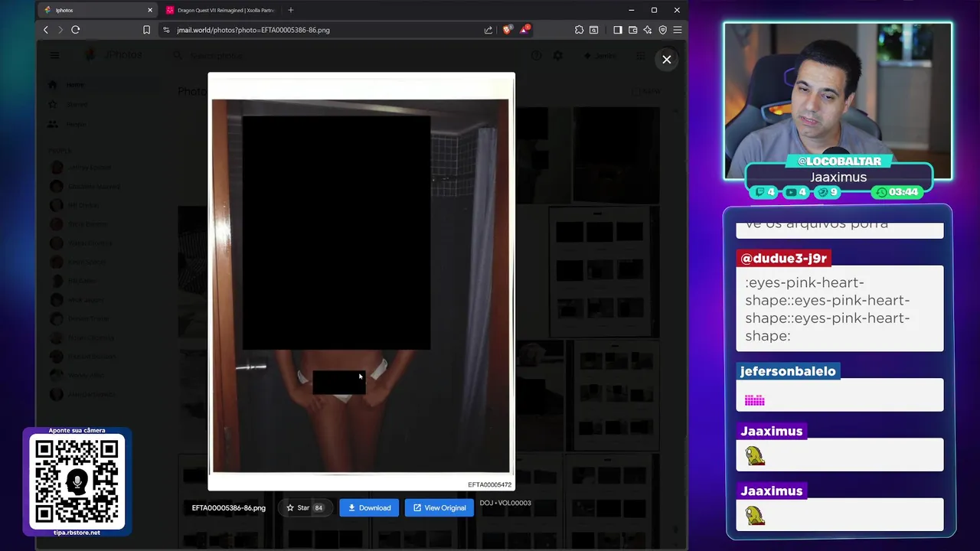Toggle the browser sidebar panel
The height and width of the screenshot is (551, 980).
618,30
